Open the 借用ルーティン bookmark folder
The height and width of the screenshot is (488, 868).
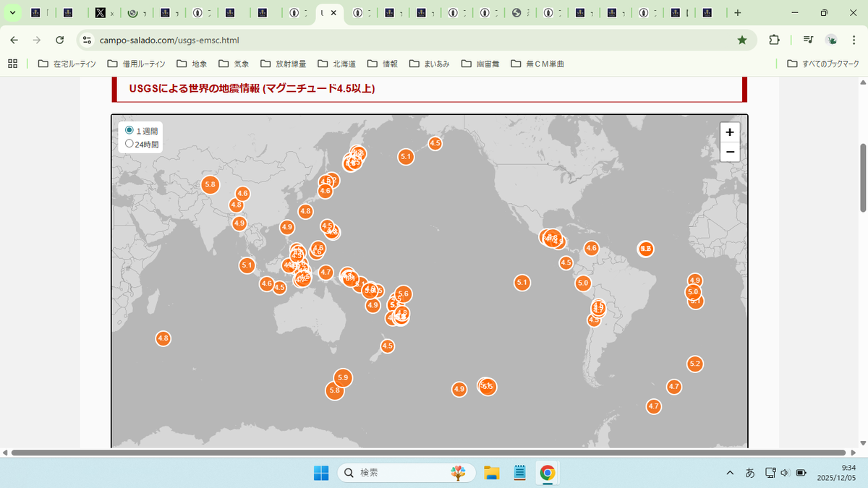pos(136,64)
